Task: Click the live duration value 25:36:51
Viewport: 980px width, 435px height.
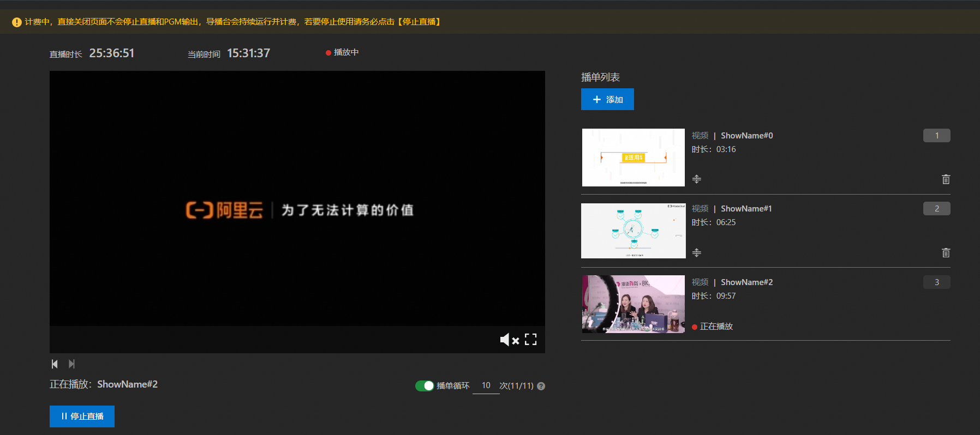Action: pyautogui.click(x=112, y=53)
